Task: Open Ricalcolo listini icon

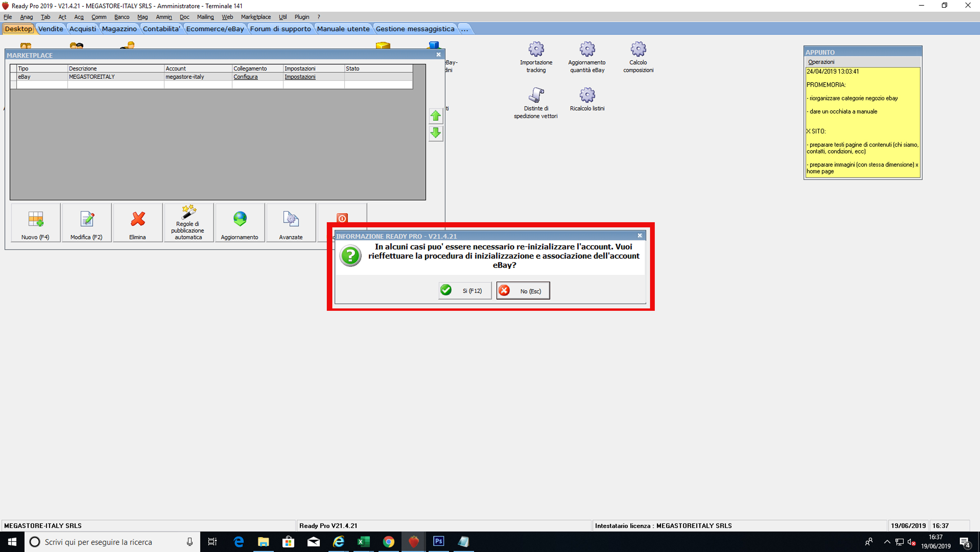Action: (587, 99)
